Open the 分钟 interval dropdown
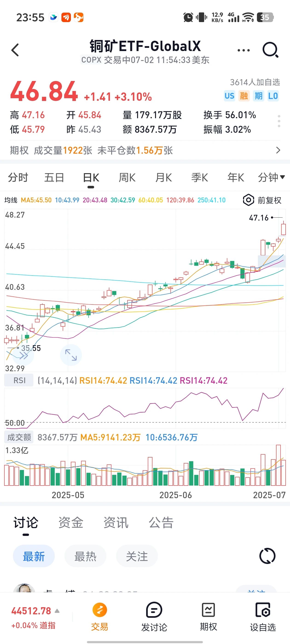Viewport: 290px width, 644px height. point(272,178)
